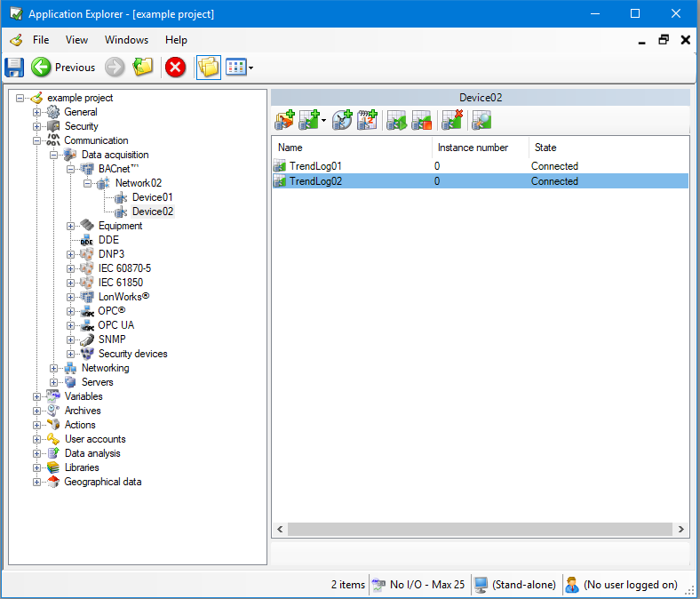The height and width of the screenshot is (599, 700).
Task: Select Device01 in the tree
Action: [152, 197]
